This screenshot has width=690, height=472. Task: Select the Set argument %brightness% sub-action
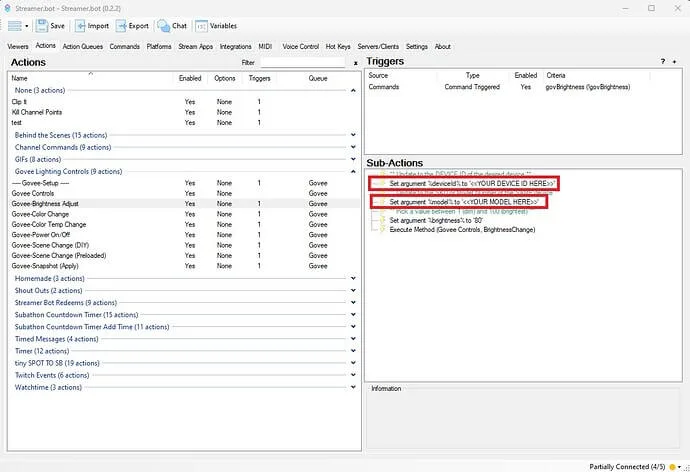[436, 220]
